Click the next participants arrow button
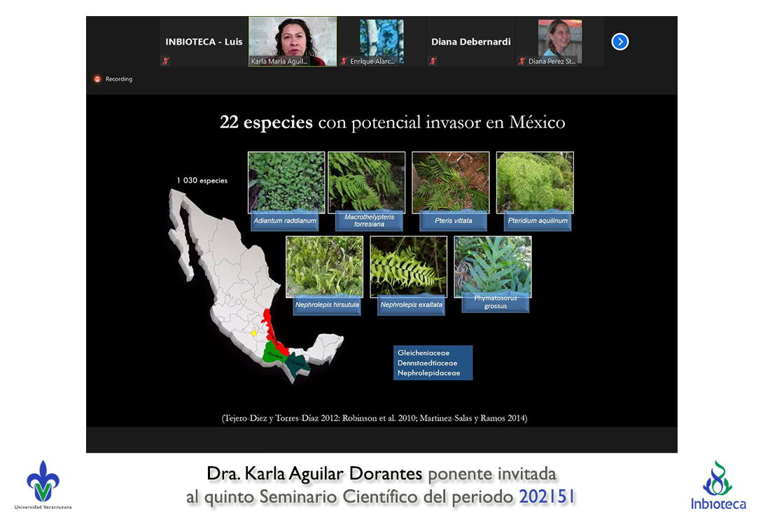763x532 pixels. click(x=619, y=42)
